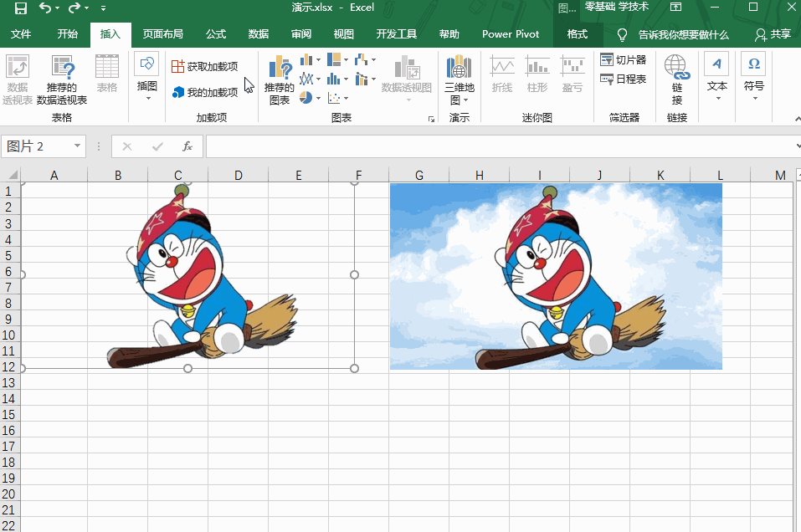Screen dimensions: 801x532
Task: Click 推荐的数据透视表 button
Action: [x=62, y=80]
